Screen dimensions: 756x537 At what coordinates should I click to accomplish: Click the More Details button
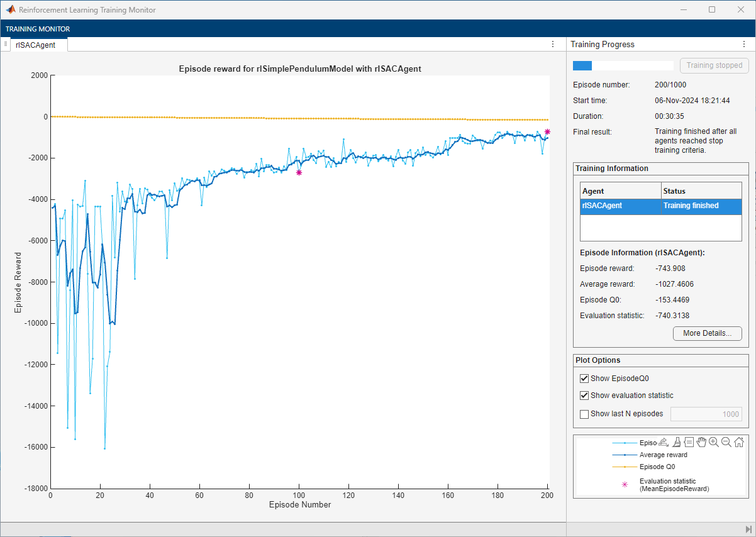(707, 333)
